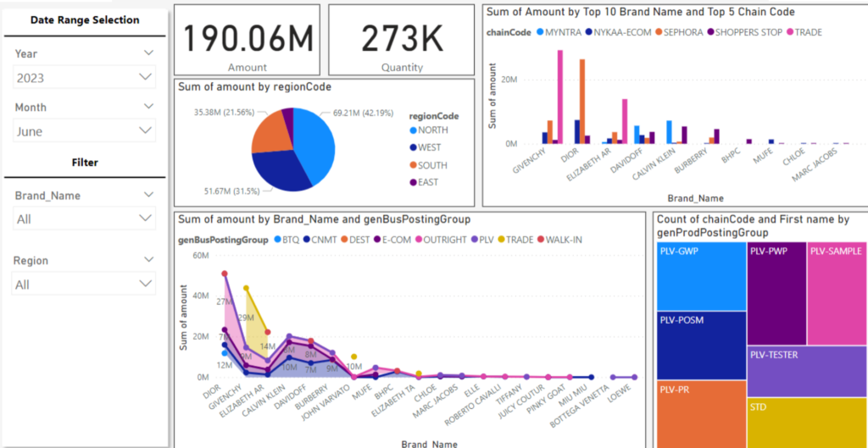Image resolution: width=868 pixels, height=448 pixels.
Task: Select MYNTRA in chainCode legend
Action: tap(560, 32)
